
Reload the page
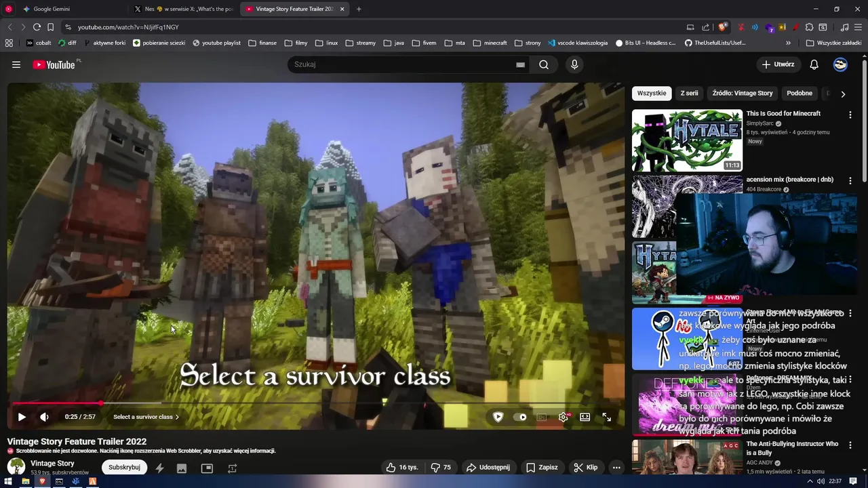pos(37,27)
